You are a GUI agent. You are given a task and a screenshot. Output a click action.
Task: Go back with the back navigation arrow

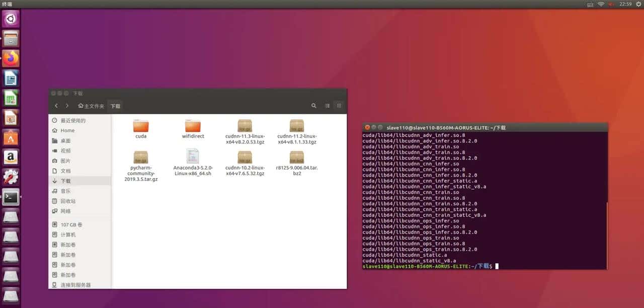pyautogui.click(x=56, y=106)
